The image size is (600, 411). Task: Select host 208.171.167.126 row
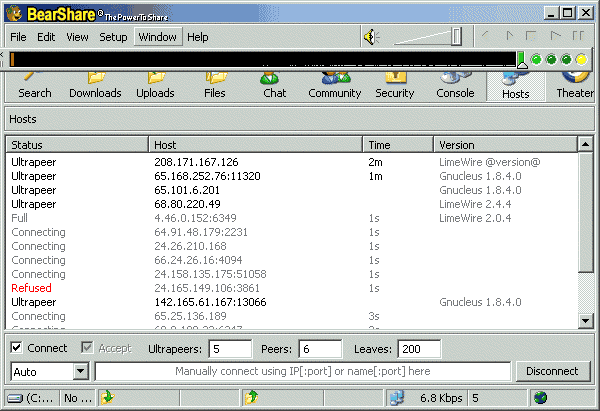pyautogui.click(x=292, y=162)
